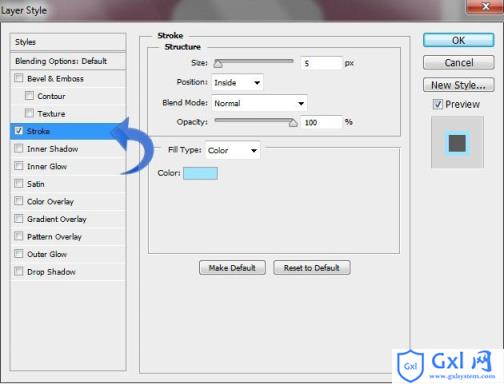Enable the Texture checkbox
The height and width of the screenshot is (384, 504).
click(29, 113)
